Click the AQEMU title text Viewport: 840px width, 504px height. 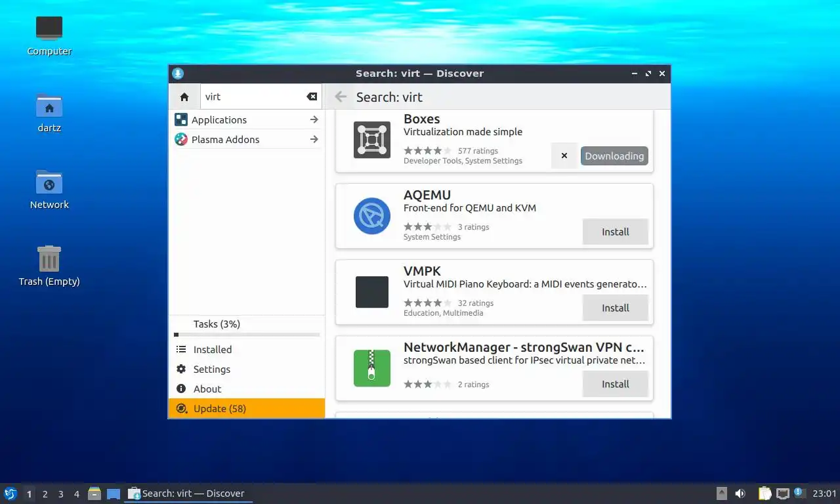[427, 195]
